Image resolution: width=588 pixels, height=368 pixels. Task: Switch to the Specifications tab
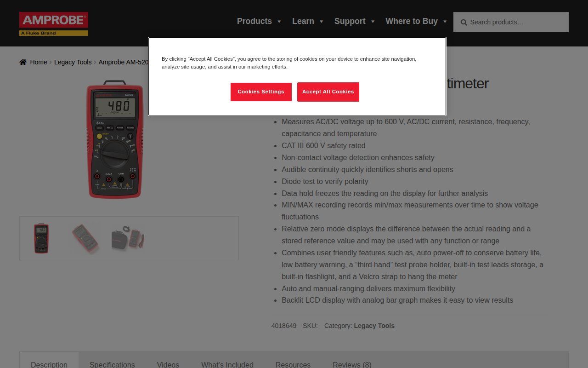(x=112, y=364)
